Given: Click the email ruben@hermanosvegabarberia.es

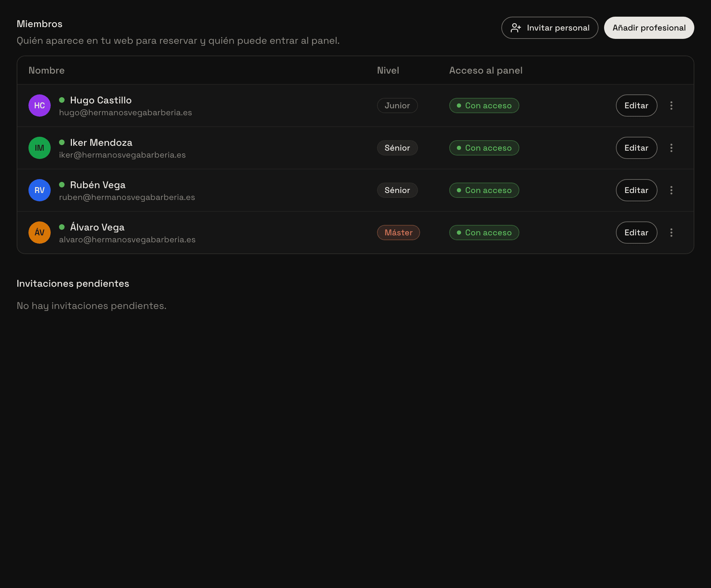Looking at the screenshot, I should pyautogui.click(x=127, y=197).
